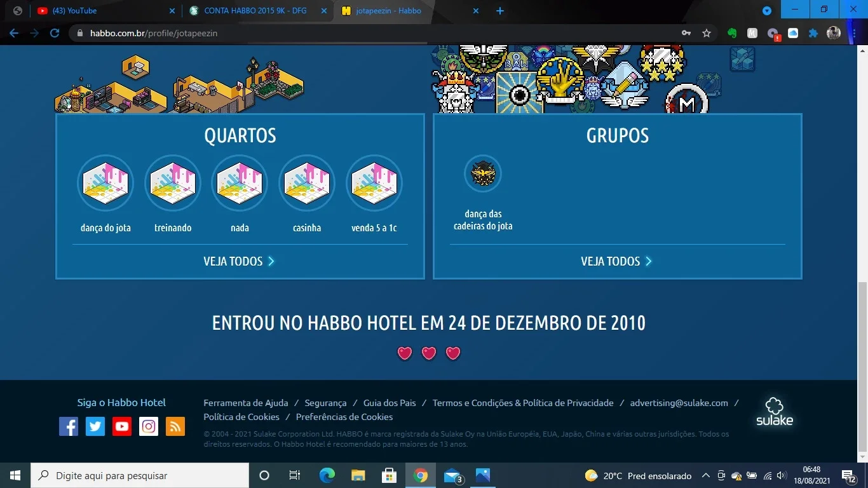
Task: Open Task View on taskbar
Action: [295, 475]
